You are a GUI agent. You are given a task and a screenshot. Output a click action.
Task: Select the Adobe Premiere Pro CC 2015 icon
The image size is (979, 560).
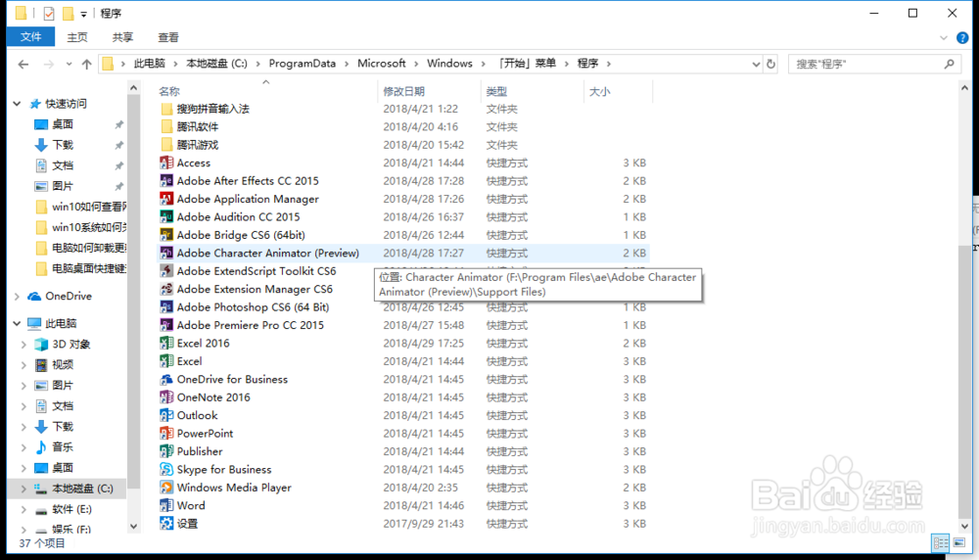pos(166,325)
